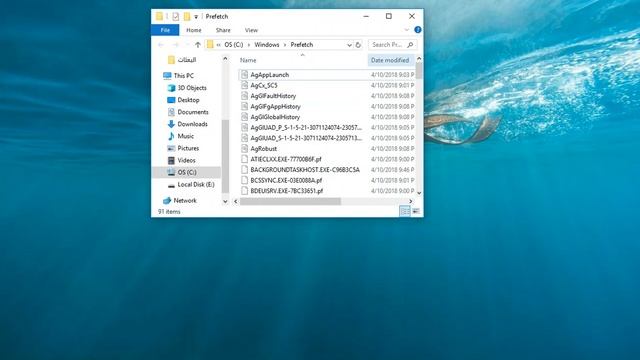Go back with the back arrow
Screen dimensions: 640x360
click(x=161, y=45)
